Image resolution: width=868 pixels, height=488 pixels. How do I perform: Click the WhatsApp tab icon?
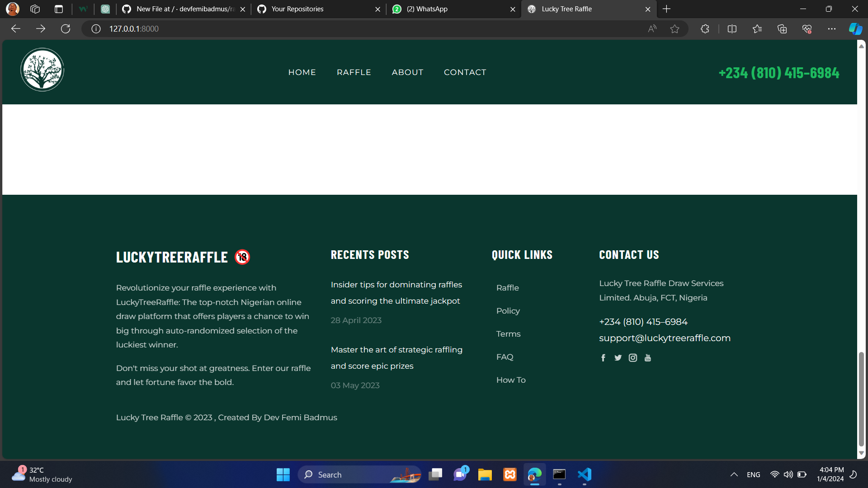point(396,9)
